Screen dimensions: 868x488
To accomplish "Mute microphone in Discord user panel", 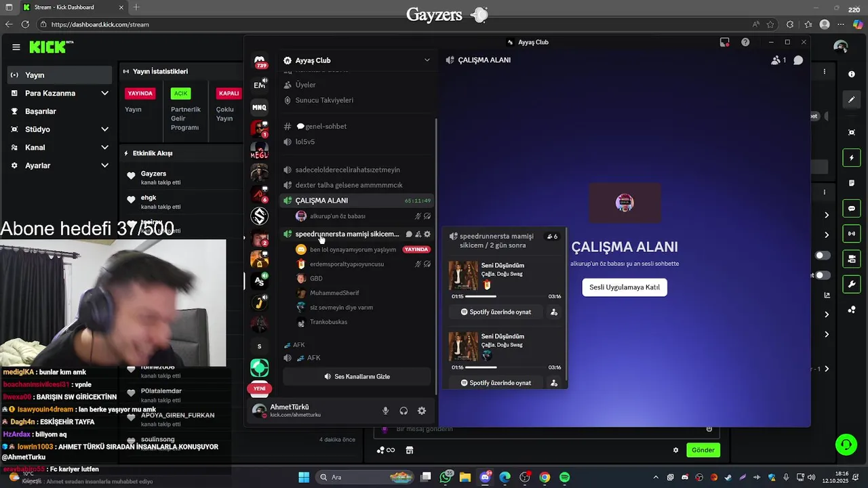I will (x=385, y=411).
